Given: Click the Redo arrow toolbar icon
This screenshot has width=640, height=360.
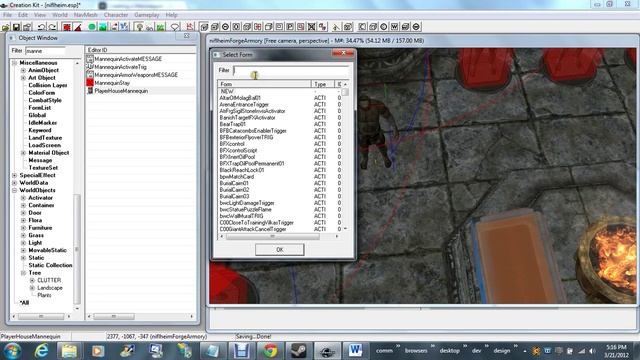Looking at the screenshot, I should pos(52,27).
